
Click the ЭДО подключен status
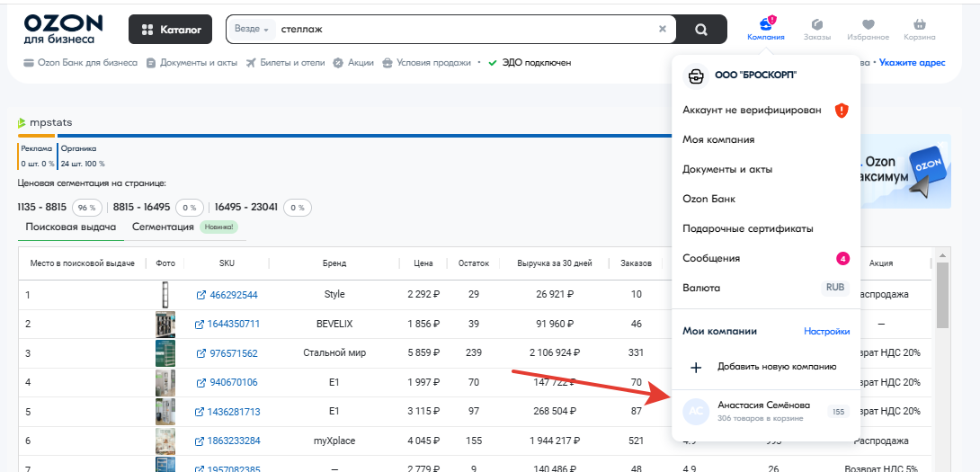pyautogui.click(x=530, y=63)
